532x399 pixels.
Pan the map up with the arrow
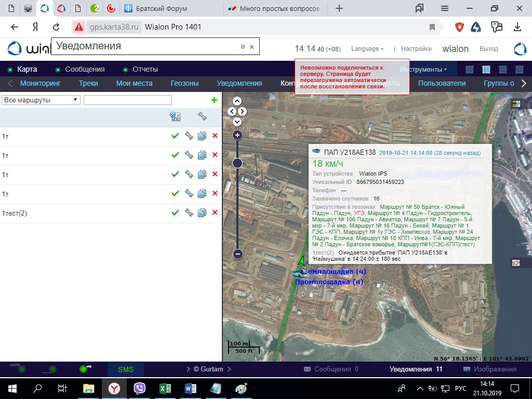click(237, 101)
